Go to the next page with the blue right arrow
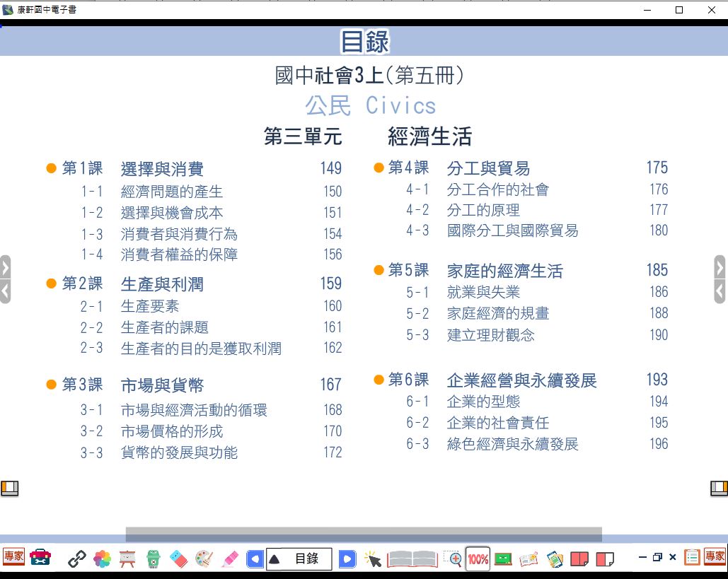 click(x=347, y=558)
